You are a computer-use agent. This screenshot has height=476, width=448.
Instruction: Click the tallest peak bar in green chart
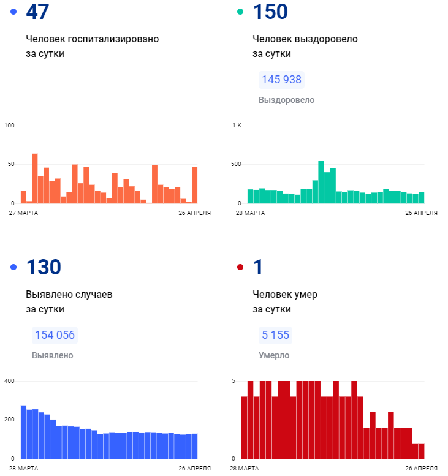tap(321, 182)
